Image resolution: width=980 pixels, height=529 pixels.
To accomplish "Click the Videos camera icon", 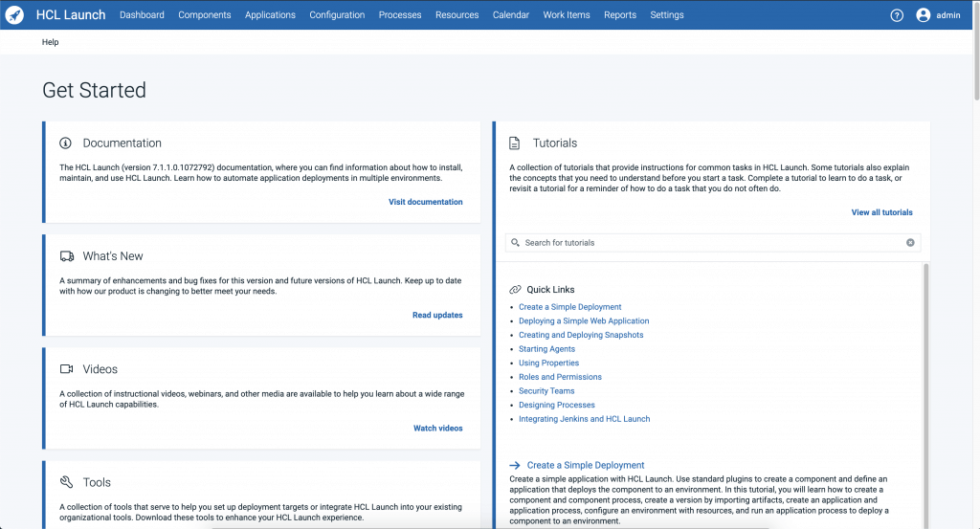I will [67, 369].
